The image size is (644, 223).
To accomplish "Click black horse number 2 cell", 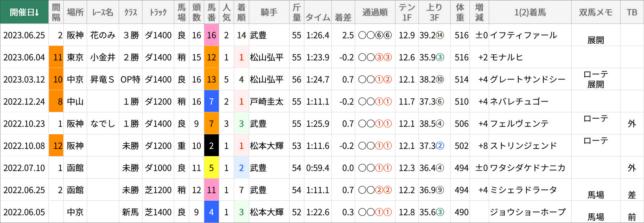I will (212, 145).
